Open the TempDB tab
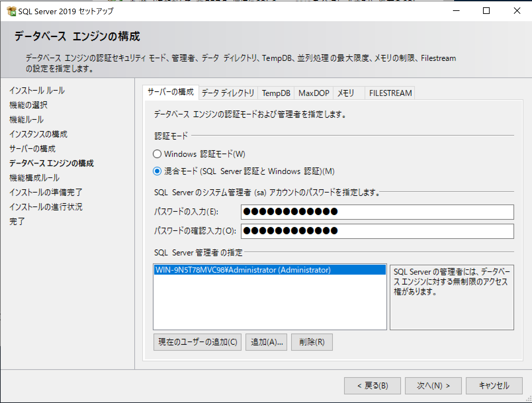Screen dimensions: 532x403 (276, 93)
